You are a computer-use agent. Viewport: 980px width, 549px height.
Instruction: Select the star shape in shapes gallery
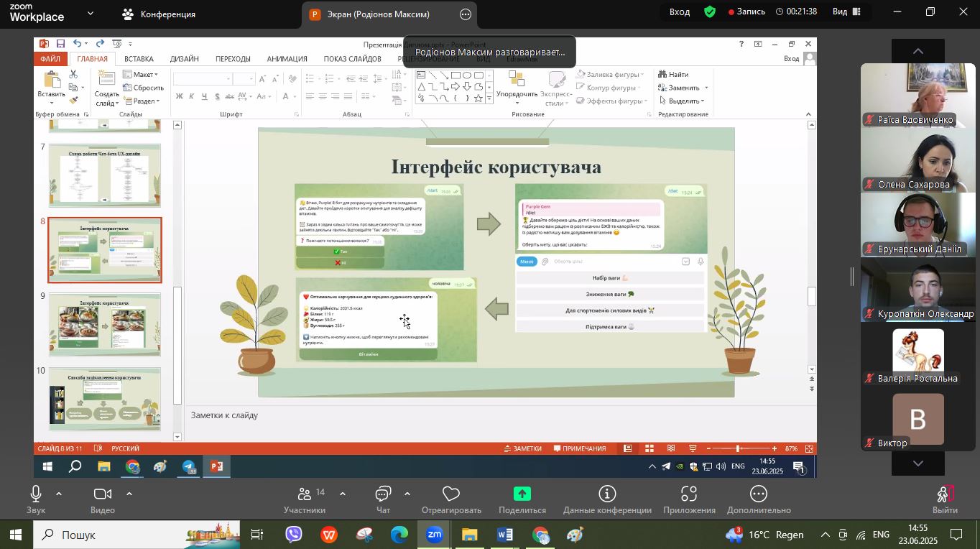pyautogui.click(x=479, y=98)
